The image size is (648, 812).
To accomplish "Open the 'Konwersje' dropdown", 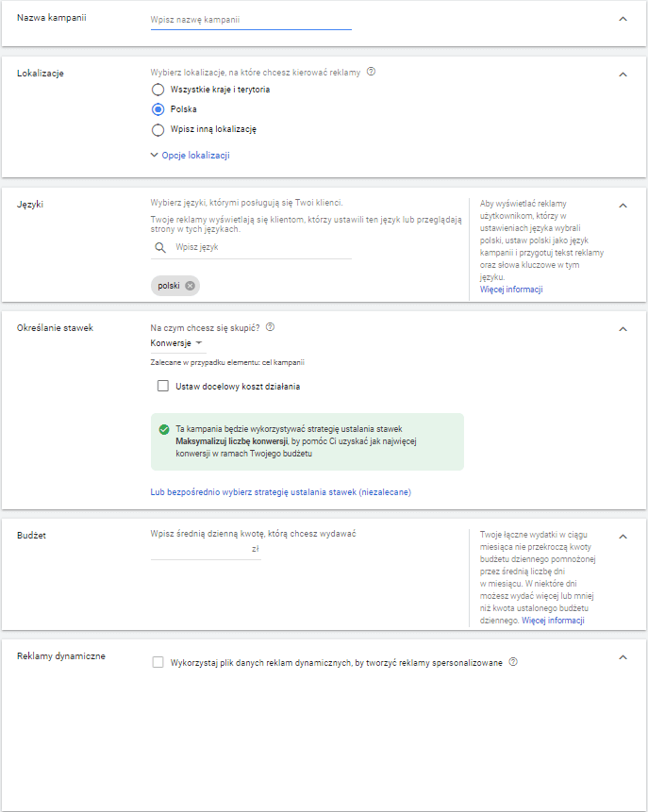I will [x=177, y=343].
